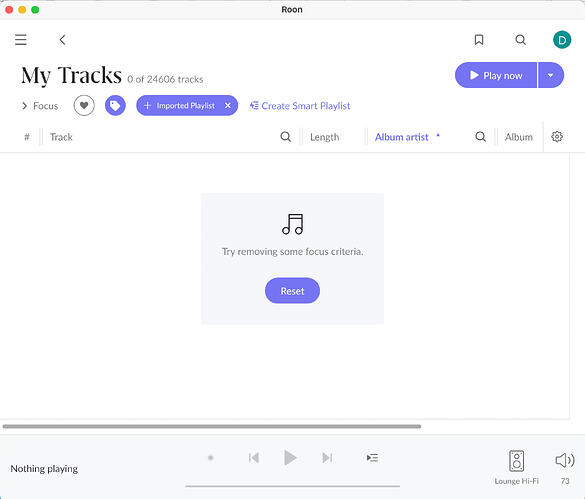Go back with the left arrow

point(63,40)
